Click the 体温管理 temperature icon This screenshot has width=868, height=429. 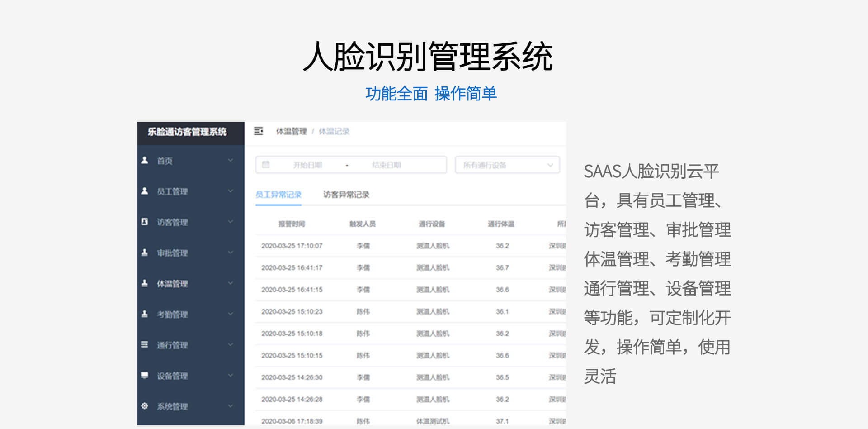tap(145, 283)
